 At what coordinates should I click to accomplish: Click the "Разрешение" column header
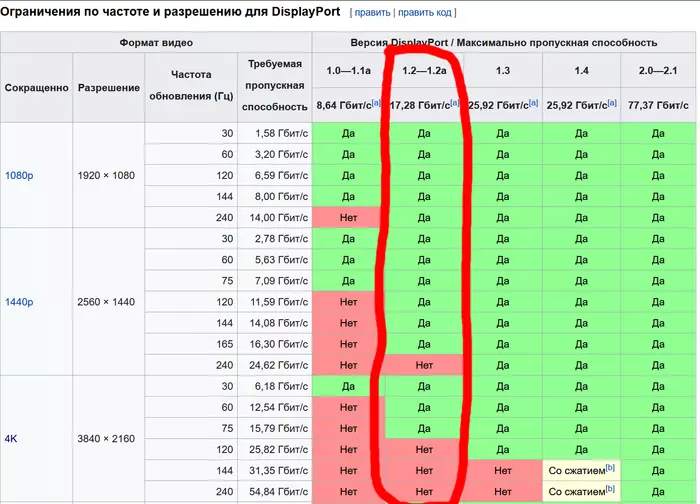click(x=109, y=87)
